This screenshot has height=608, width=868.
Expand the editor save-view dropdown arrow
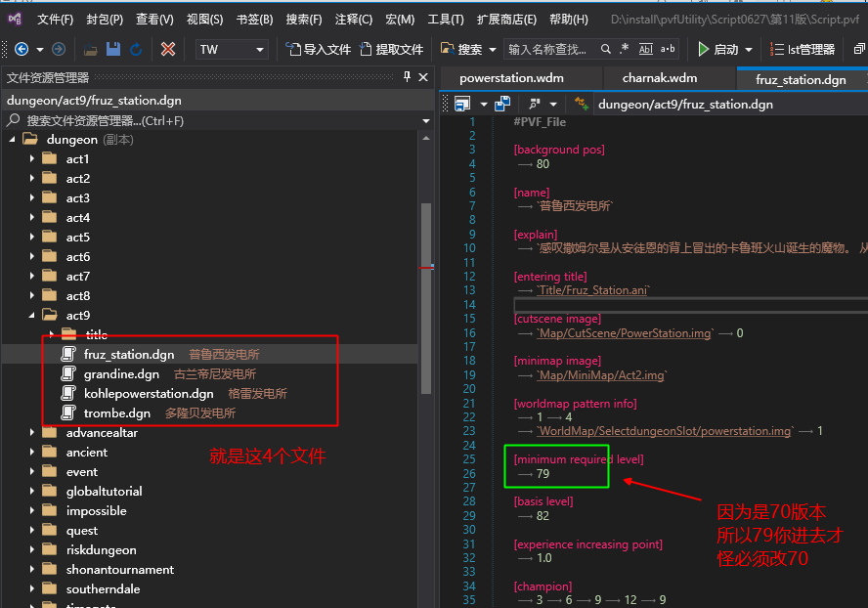click(x=483, y=104)
